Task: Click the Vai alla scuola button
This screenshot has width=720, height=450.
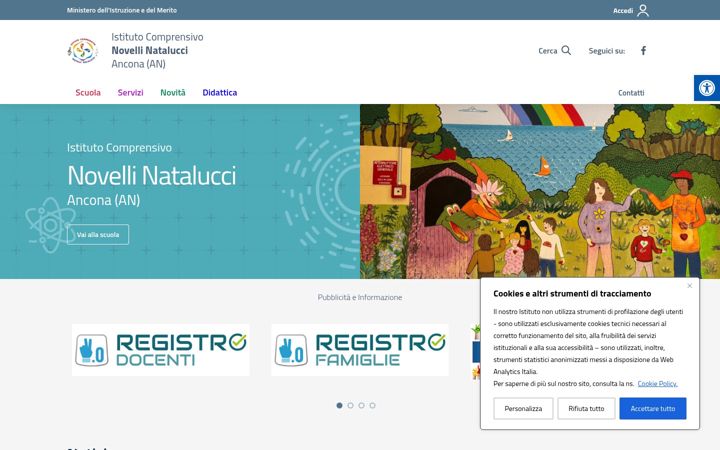Action: tap(98, 235)
